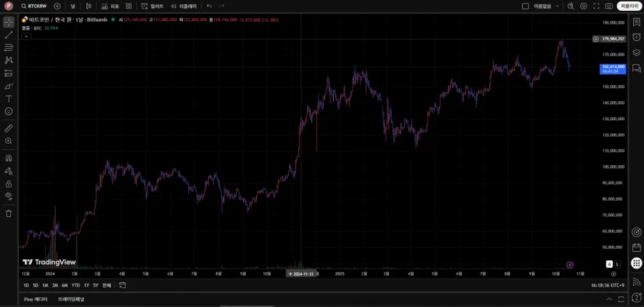Set time range to 1D
Image resolution: width=644 pixels, height=307 pixels.
(26, 285)
